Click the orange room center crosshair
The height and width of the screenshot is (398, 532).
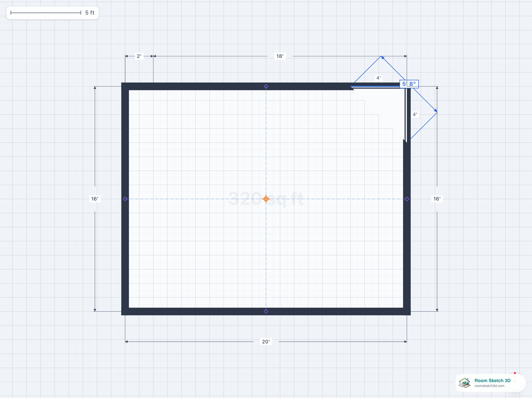266,199
